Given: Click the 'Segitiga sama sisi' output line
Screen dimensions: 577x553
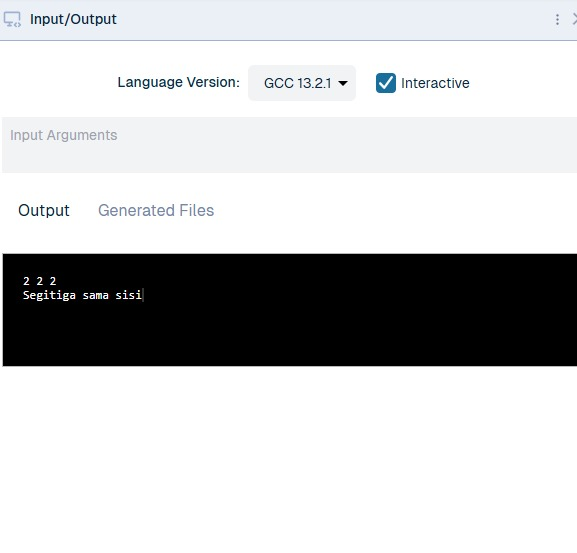Looking at the screenshot, I should tap(82, 295).
